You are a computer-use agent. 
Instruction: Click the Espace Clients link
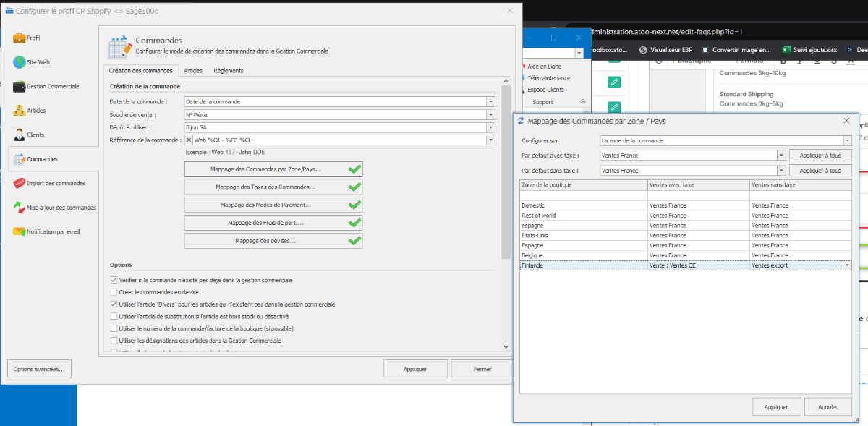pyautogui.click(x=545, y=90)
